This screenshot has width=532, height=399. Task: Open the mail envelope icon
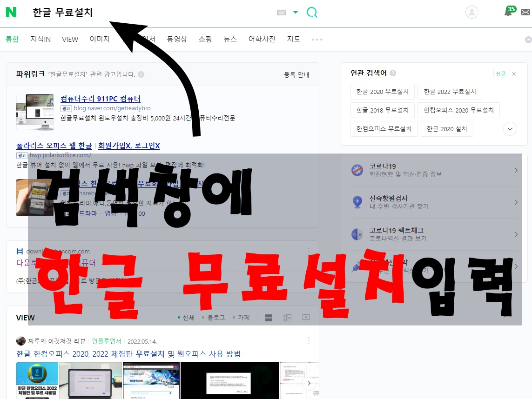point(525,12)
